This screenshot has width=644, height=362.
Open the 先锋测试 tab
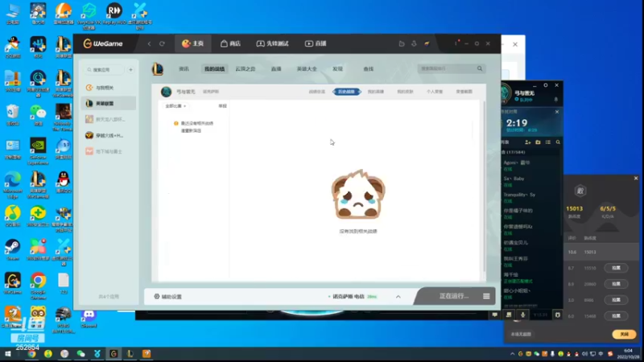[273, 43]
